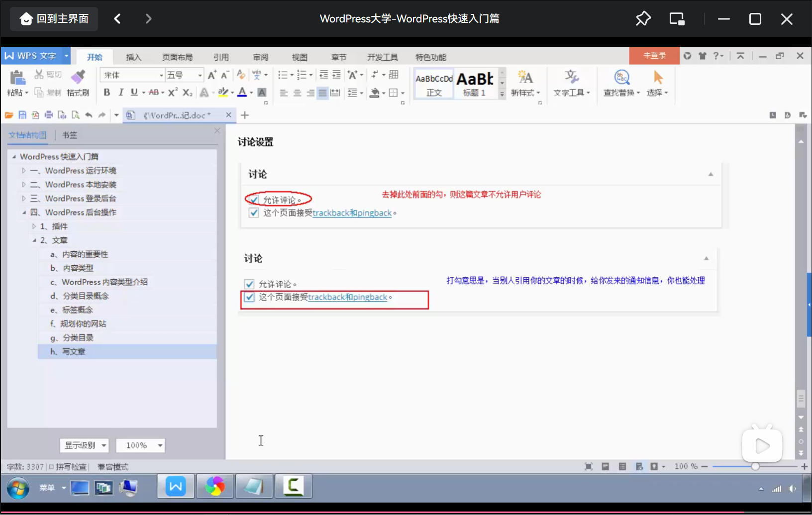The image size is (812, 515).
Task: Click the undo arrow icon
Action: click(89, 115)
